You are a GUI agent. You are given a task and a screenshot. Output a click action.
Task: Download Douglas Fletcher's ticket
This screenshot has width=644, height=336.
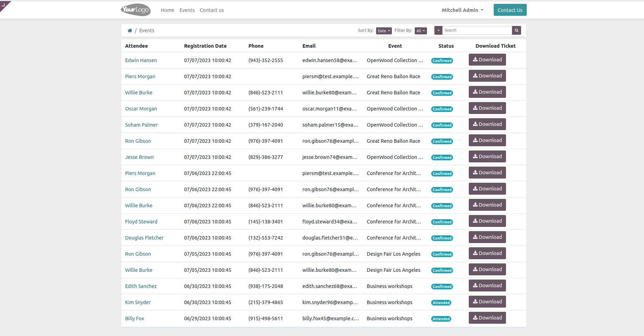[x=487, y=237]
